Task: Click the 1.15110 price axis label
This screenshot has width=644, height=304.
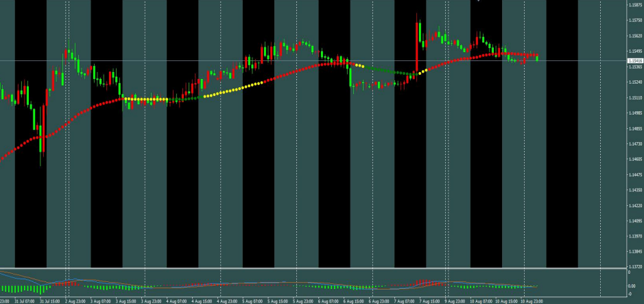Action: 636,97
